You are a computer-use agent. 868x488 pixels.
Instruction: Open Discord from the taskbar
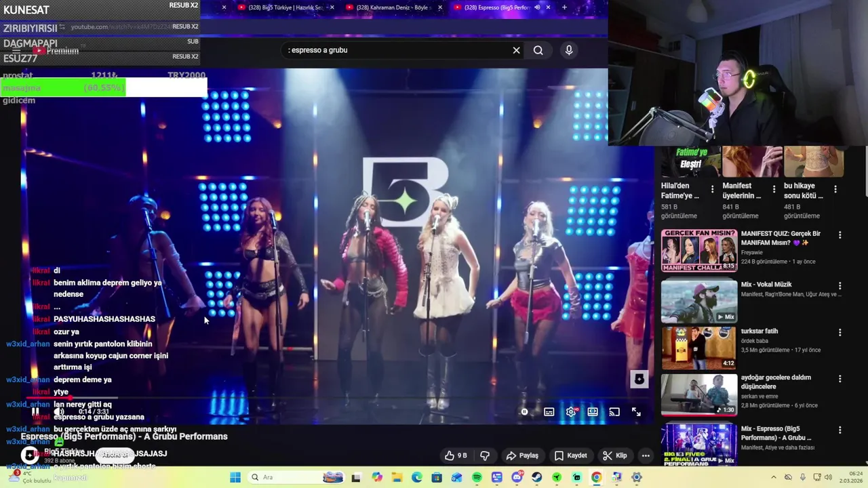[517, 477]
